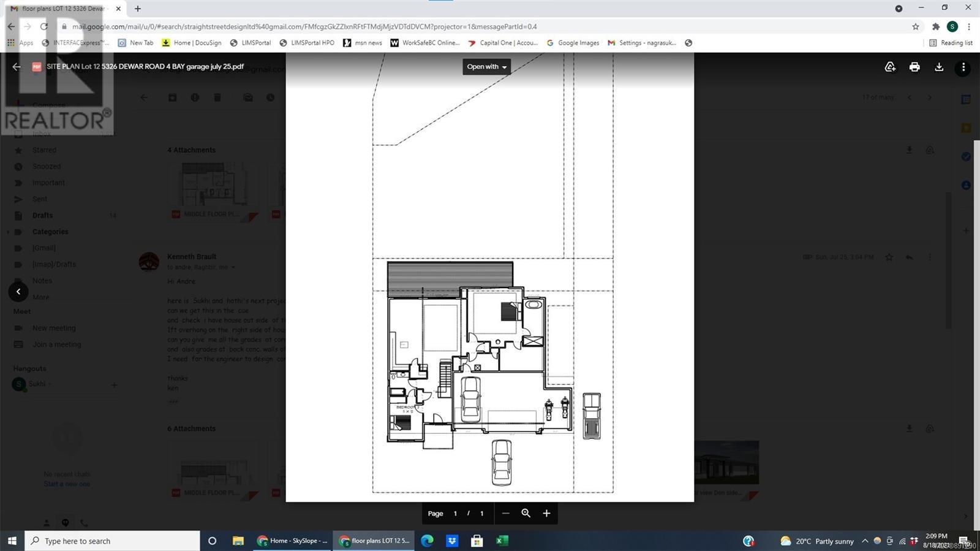Click Start a new one chat link
Screen dimensions: 980x551
pos(67,484)
